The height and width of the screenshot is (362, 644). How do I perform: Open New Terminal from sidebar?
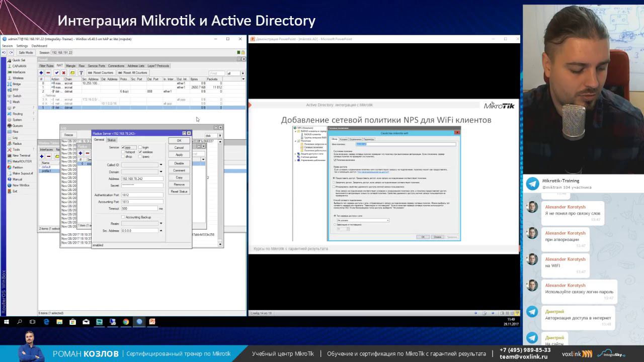[21, 155]
